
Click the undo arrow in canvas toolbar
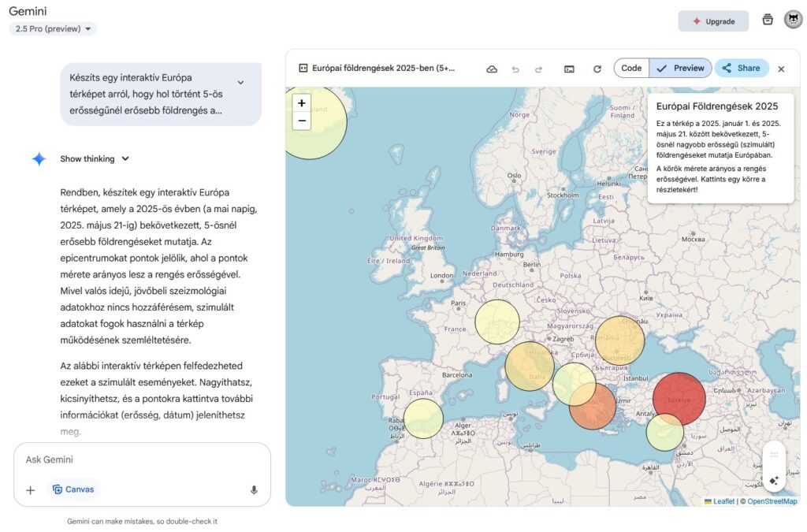515,69
